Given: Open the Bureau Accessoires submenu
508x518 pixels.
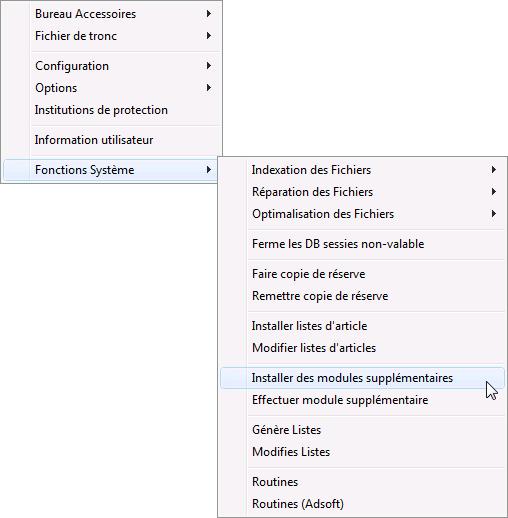Looking at the screenshot, I should click(112, 14).
